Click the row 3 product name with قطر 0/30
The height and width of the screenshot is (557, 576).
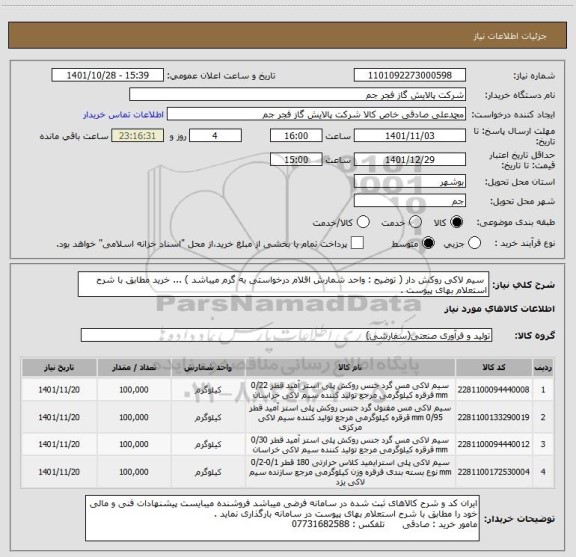click(x=350, y=445)
